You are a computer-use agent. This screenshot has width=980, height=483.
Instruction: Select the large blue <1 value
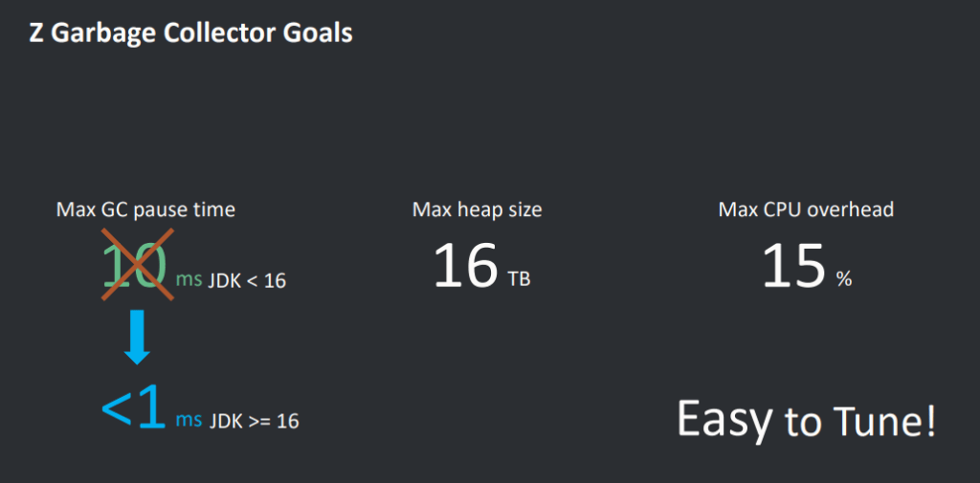click(x=134, y=408)
